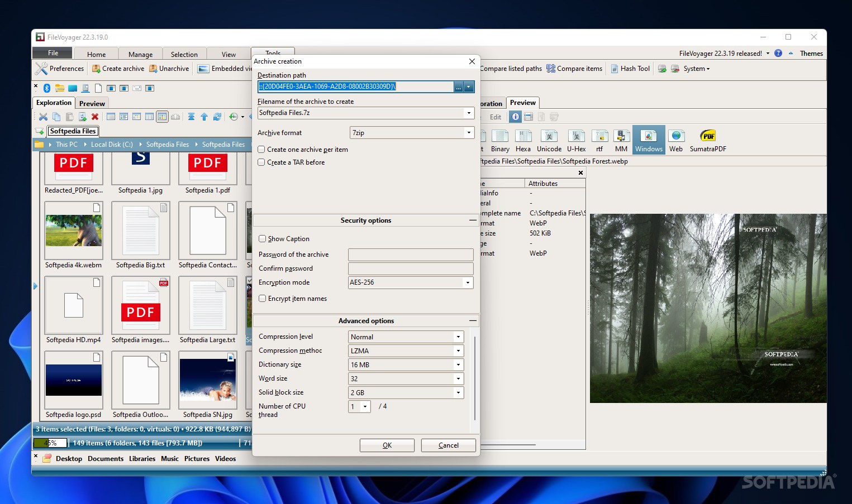Open the File ribbon tab

click(x=53, y=53)
